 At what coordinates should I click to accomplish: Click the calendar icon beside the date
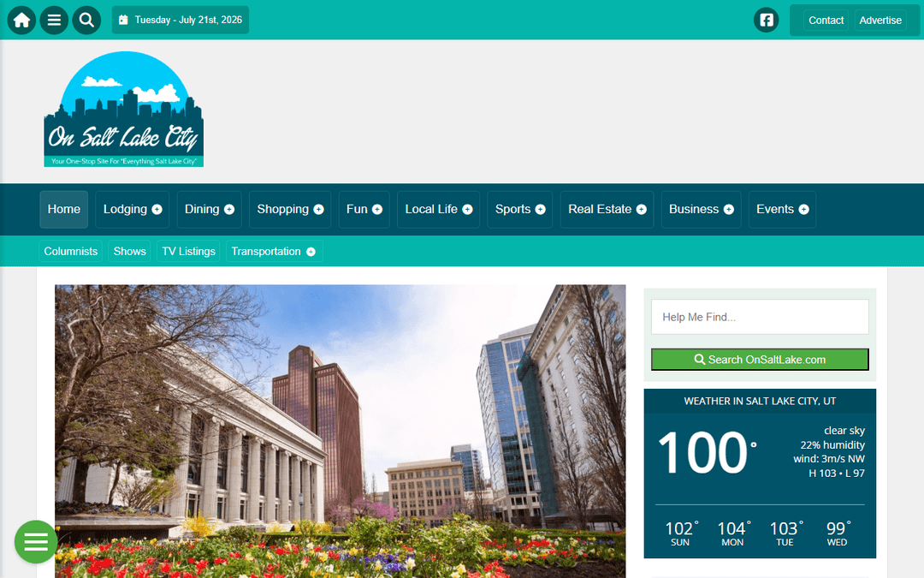click(123, 20)
